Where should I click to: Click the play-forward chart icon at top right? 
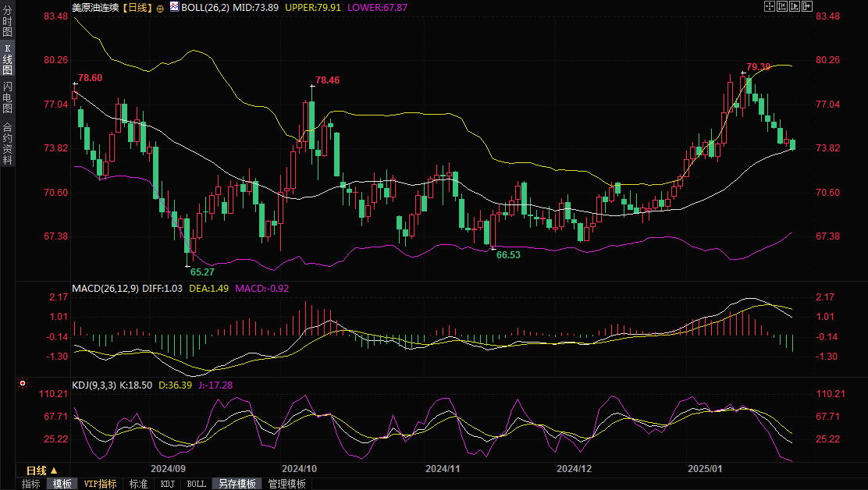point(794,6)
